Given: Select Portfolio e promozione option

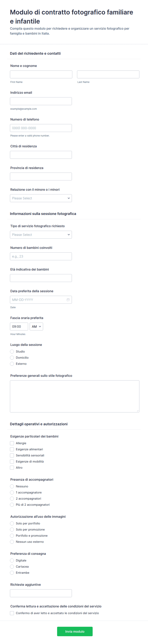Looking at the screenshot, I should pos(12,535).
